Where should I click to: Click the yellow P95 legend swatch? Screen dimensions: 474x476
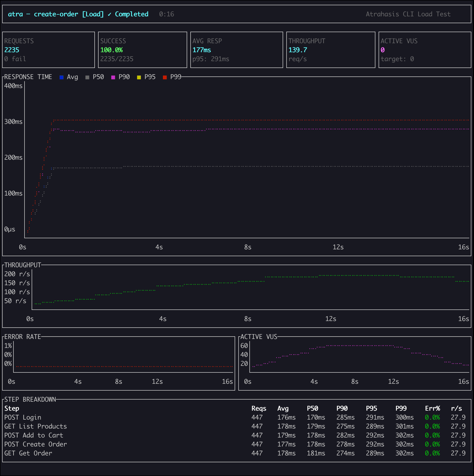click(x=139, y=77)
